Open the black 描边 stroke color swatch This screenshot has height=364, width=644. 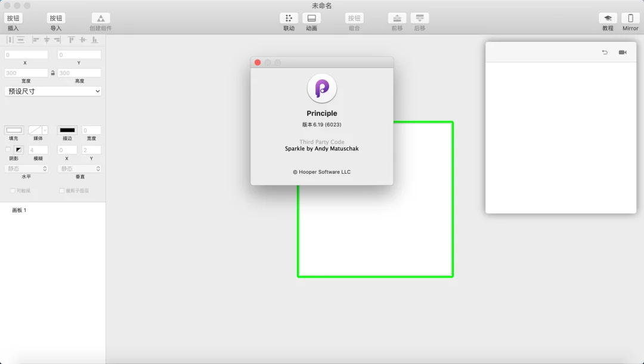coord(67,130)
